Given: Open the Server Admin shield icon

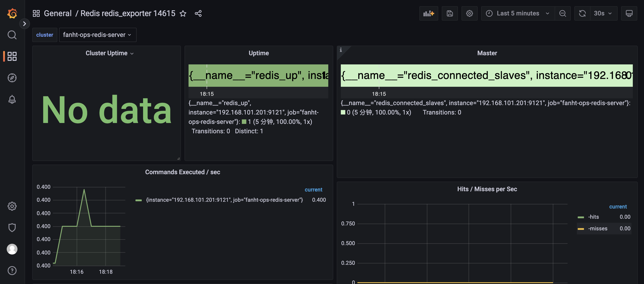Looking at the screenshot, I should (x=12, y=228).
